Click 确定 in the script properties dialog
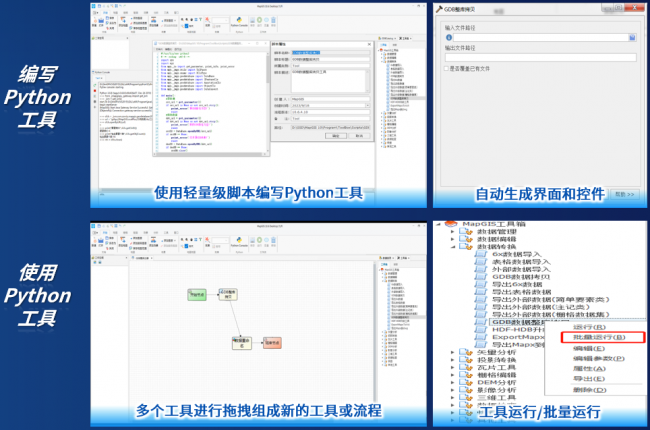 [x=336, y=136]
